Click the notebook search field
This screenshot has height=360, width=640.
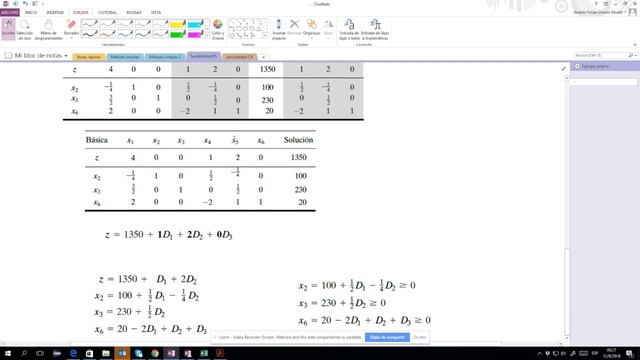[600, 55]
